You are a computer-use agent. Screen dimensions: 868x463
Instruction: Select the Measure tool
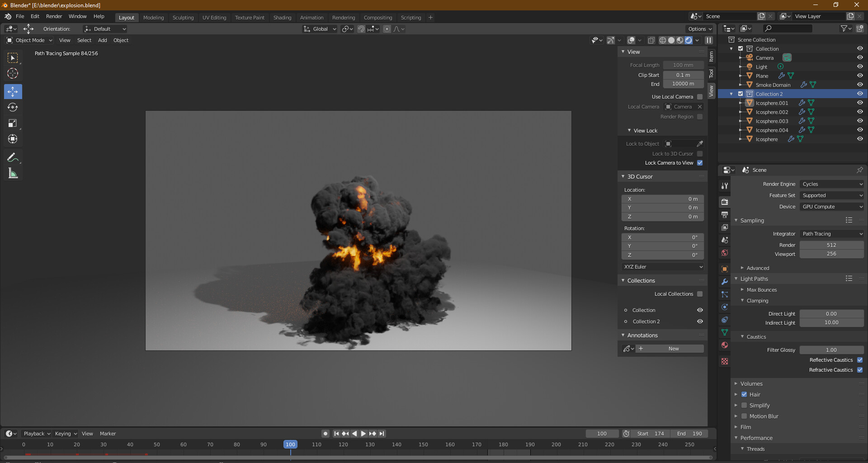click(x=13, y=173)
